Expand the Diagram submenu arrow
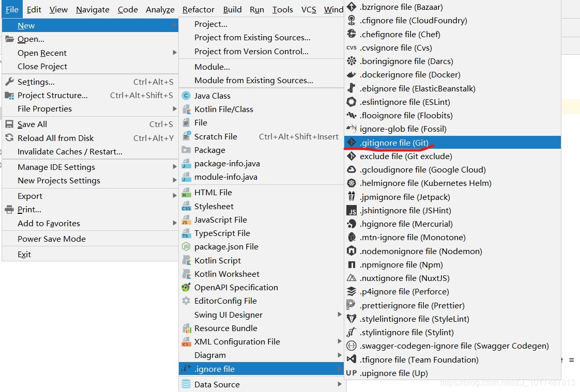Screen dimensions: 580x392 tap(339, 355)
